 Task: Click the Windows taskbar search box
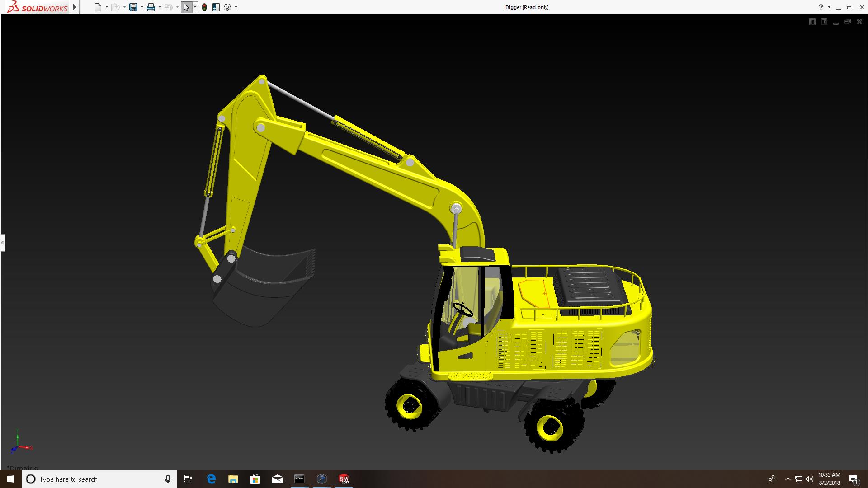coord(99,479)
